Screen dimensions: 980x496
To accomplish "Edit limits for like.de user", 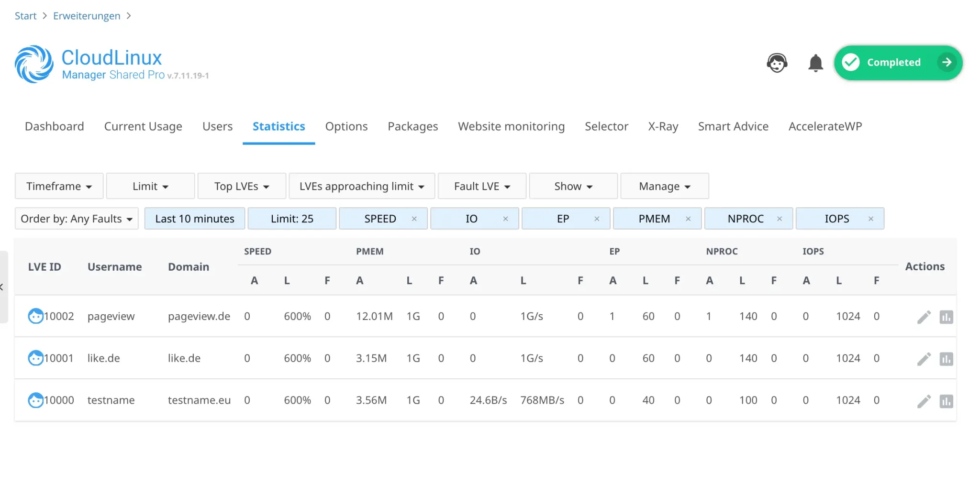I will [924, 359].
